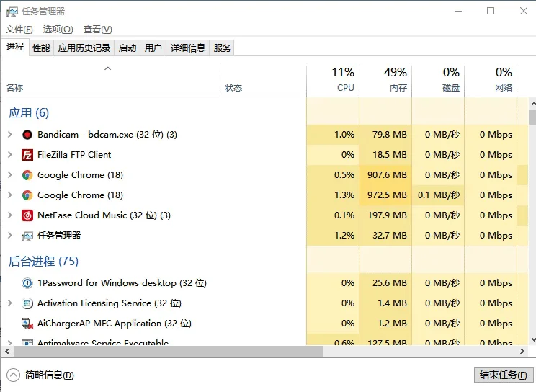
Task: Select the AiChargerAP MFC Application row text
Action: pos(114,324)
